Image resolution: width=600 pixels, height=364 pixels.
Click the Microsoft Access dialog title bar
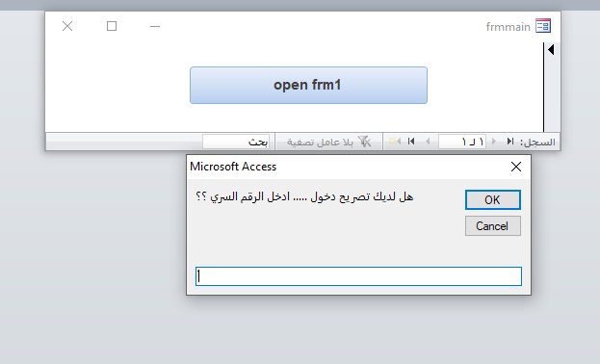click(x=345, y=167)
